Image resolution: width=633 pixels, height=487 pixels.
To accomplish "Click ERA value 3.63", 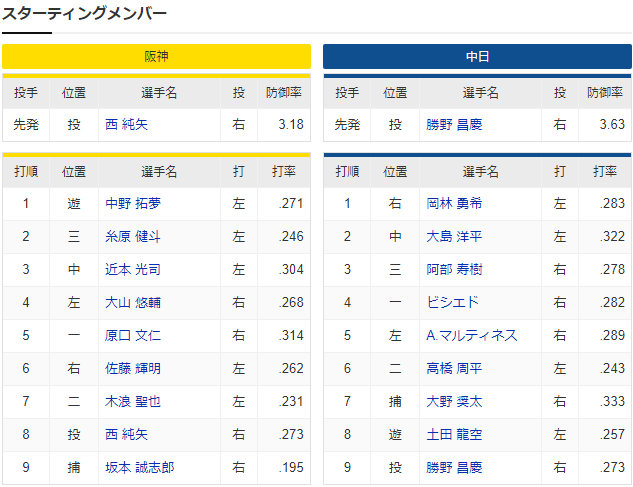I will (612, 124).
